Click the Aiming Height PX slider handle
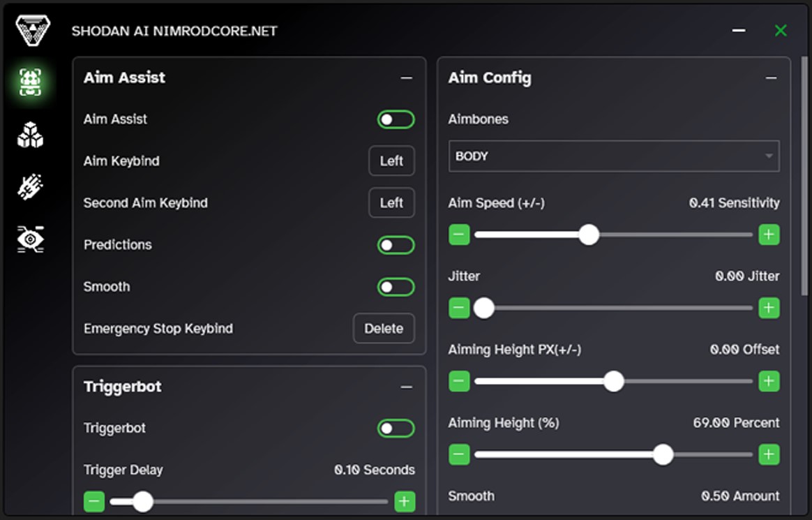Screen dimensions: 812x520 click(x=614, y=381)
